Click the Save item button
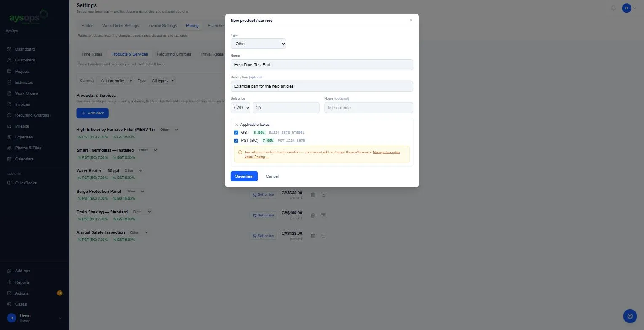Viewport: 644px width, 330px height. [244, 176]
